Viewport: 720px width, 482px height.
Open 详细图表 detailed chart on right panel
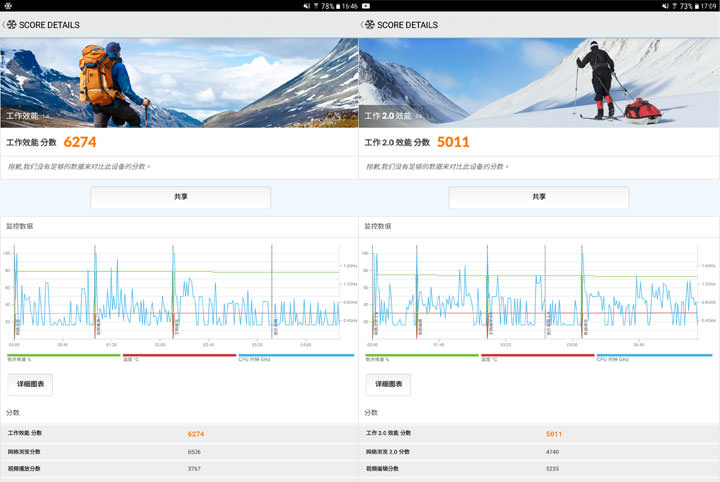388,384
